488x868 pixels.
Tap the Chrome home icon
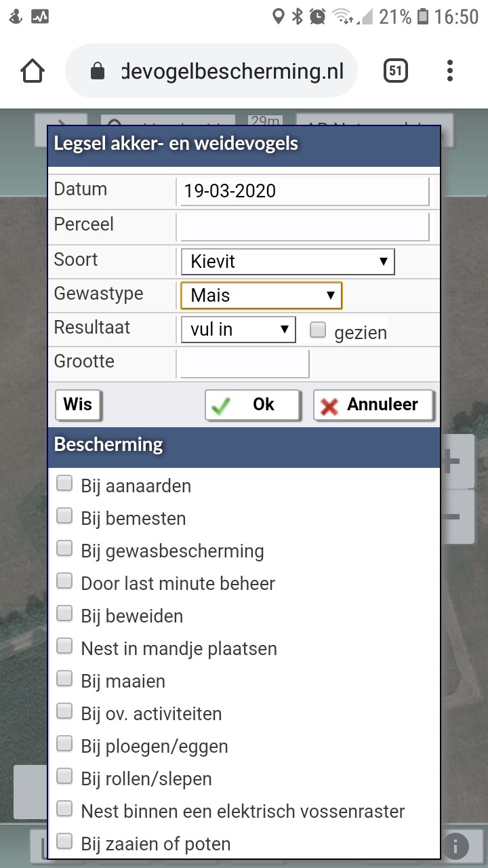point(33,71)
